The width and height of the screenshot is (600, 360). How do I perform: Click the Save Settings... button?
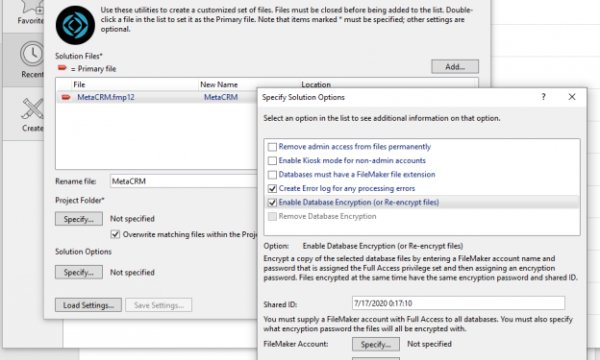159,305
